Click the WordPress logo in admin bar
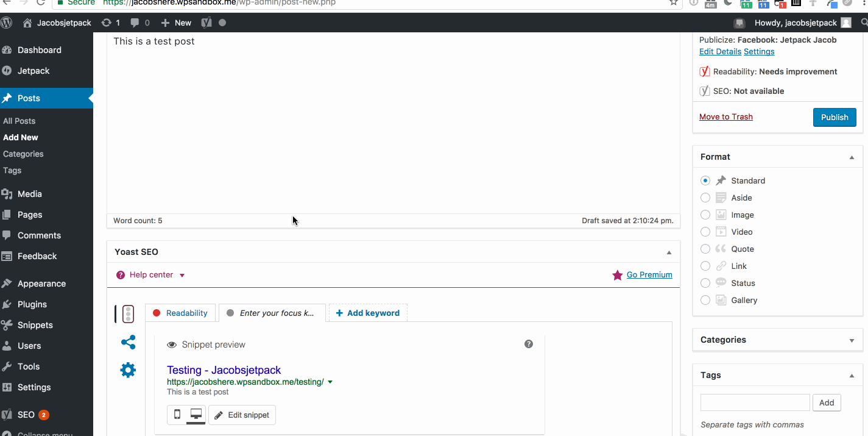 pyautogui.click(x=7, y=23)
